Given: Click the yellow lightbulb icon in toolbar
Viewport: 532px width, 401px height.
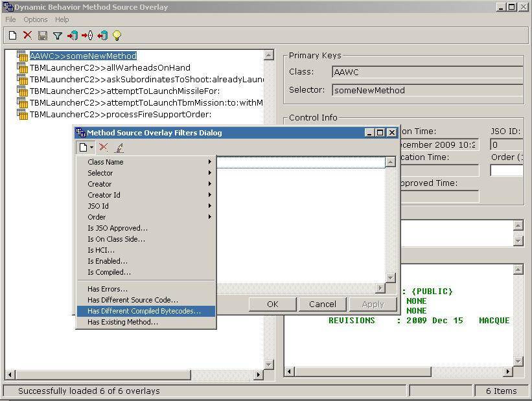Looking at the screenshot, I should click(x=117, y=36).
